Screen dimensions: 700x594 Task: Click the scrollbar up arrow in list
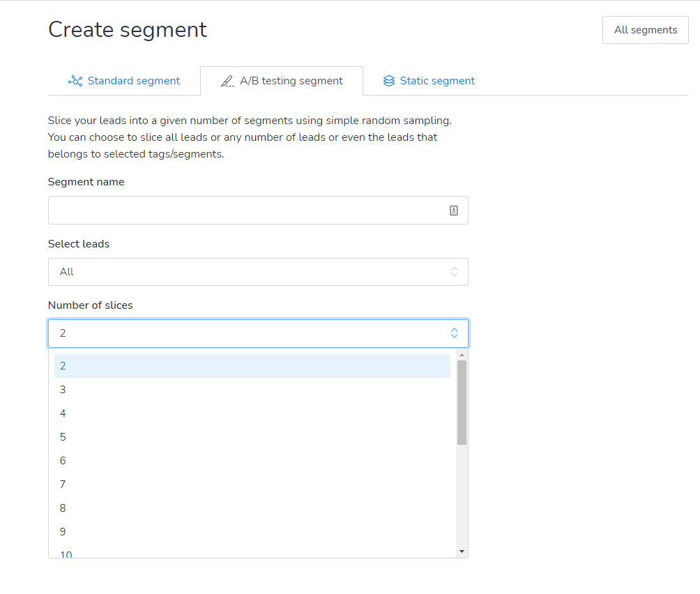coord(462,356)
